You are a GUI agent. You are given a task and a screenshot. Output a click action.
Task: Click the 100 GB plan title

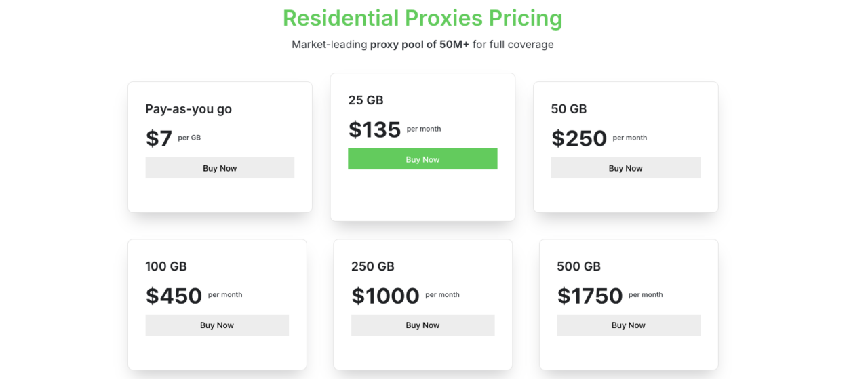(x=166, y=266)
